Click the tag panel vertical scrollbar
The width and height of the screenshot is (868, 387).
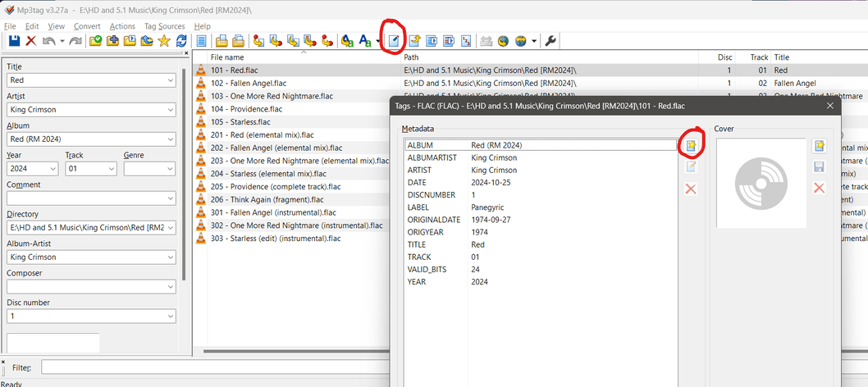[x=184, y=174]
